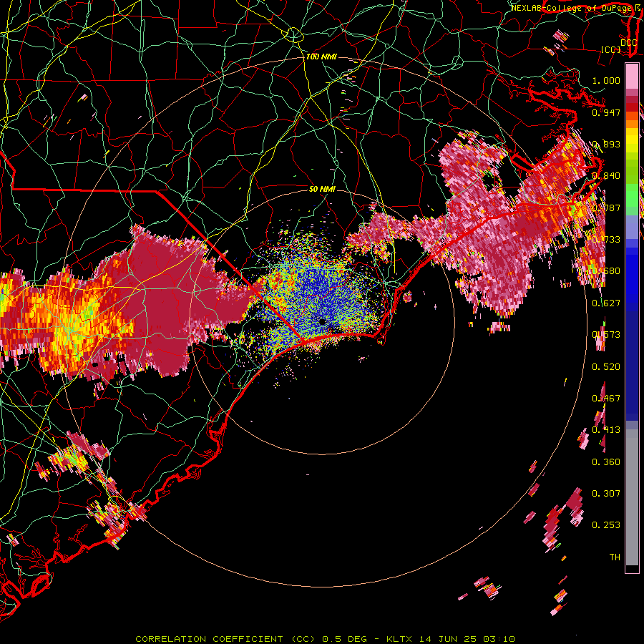Select the 0.467 scale value label
The height and width of the screenshot is (644, 644).
click(606, 399)
